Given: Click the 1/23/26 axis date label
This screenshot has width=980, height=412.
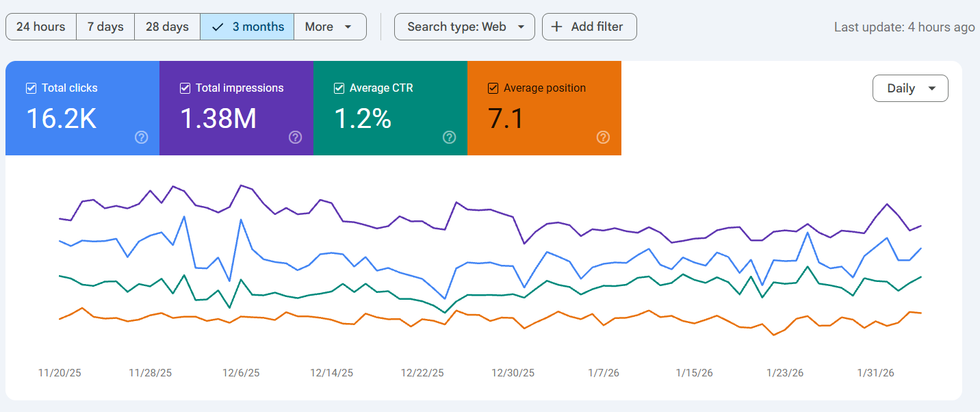Looking at the screenshot, I should click(x=785, y=373).
